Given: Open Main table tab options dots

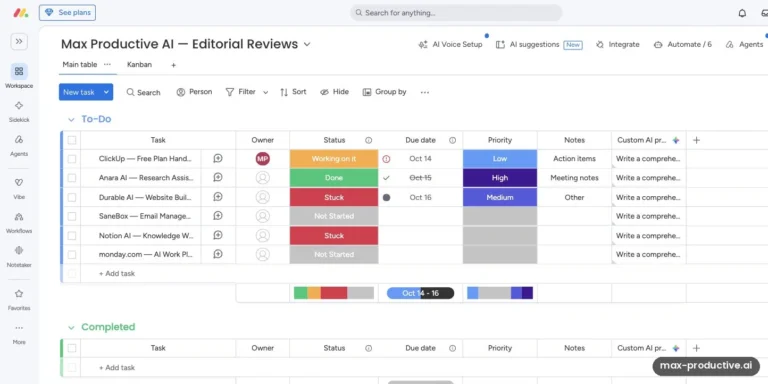Looking at the screenshot, I should pos(107,64).
